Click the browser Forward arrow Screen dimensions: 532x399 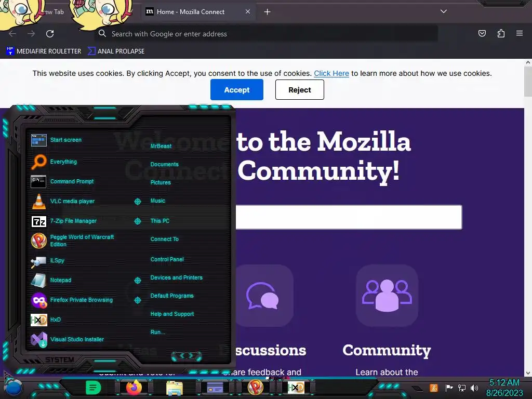[x=31, y=34]
